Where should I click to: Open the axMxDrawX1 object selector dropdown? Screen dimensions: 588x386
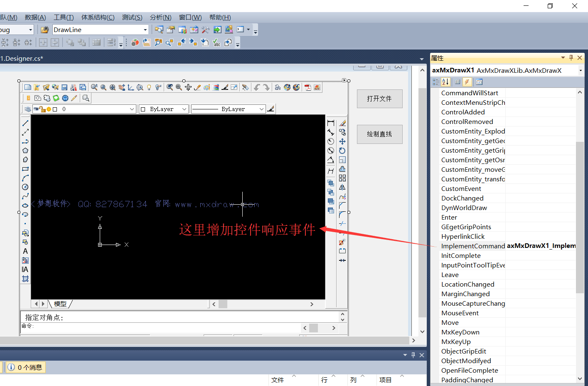581,70
